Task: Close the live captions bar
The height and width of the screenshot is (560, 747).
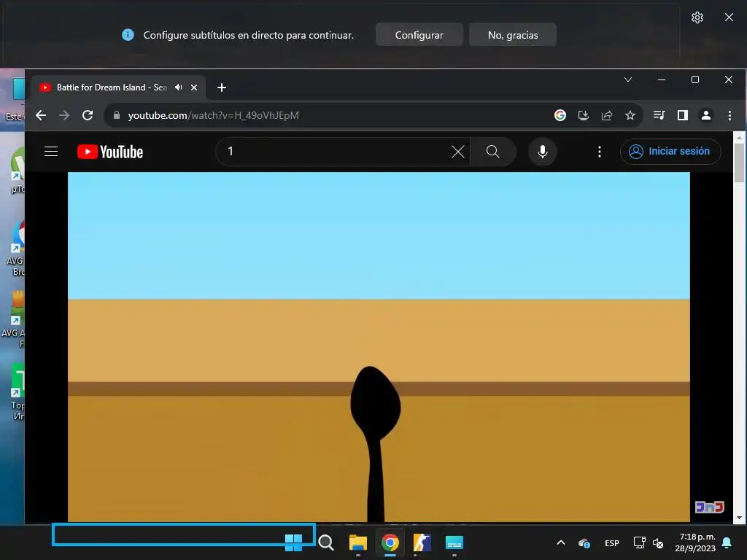Action: click(x=729, y=17)
